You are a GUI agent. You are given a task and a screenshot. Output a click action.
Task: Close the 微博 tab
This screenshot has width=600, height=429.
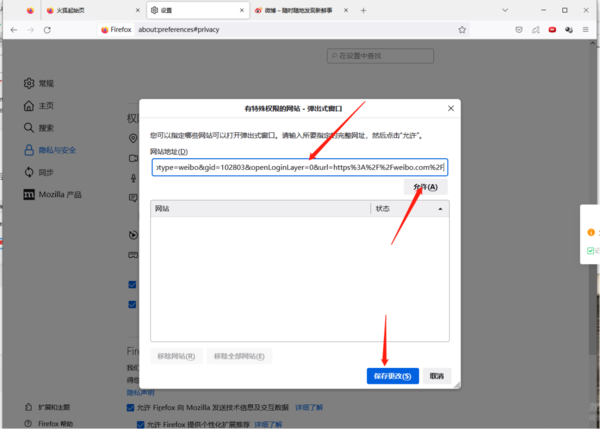click(x=346, y=10)
